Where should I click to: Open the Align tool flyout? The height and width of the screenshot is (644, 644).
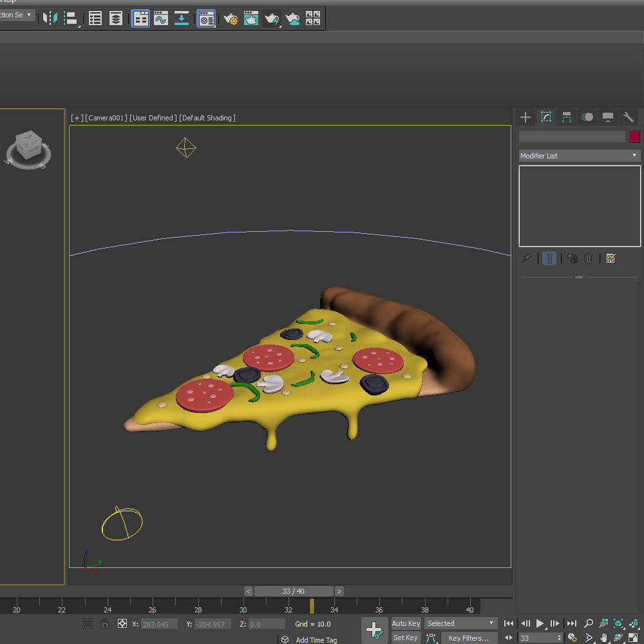pyautogui.click(x=71, y=19)
